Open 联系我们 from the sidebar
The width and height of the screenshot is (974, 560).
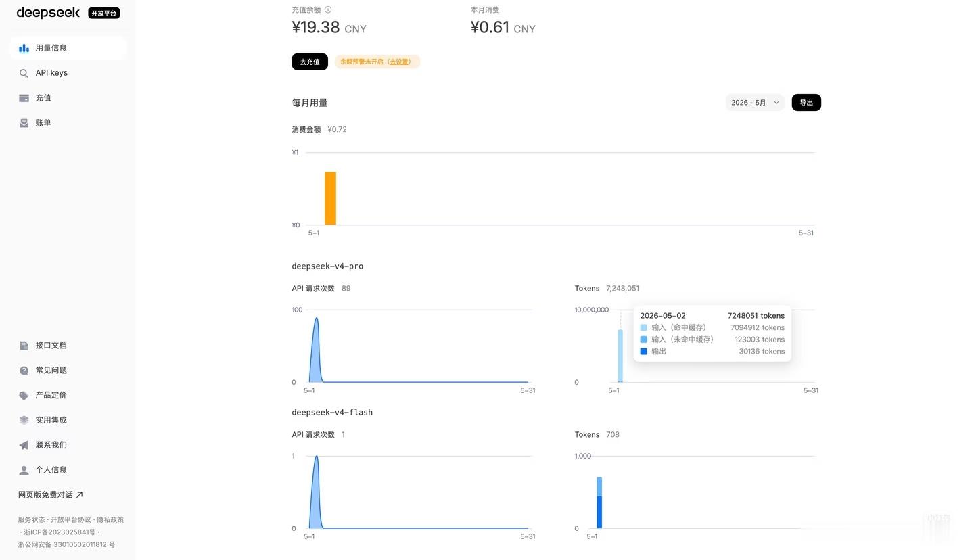tap(68, 445)
